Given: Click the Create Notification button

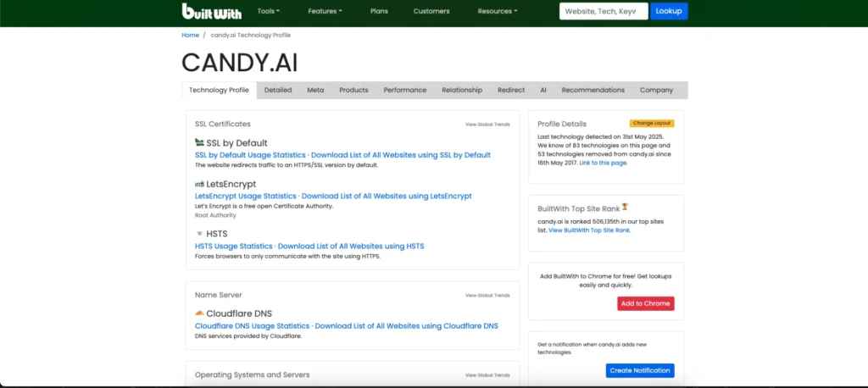Looking at the screenshot, I should (x=640, y=370).
